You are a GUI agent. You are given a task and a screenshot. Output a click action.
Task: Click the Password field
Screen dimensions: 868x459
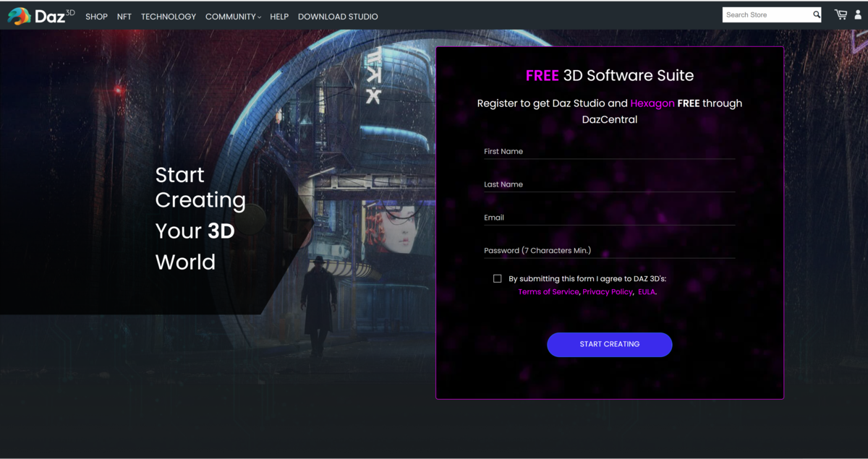click(x=609, y=251)
